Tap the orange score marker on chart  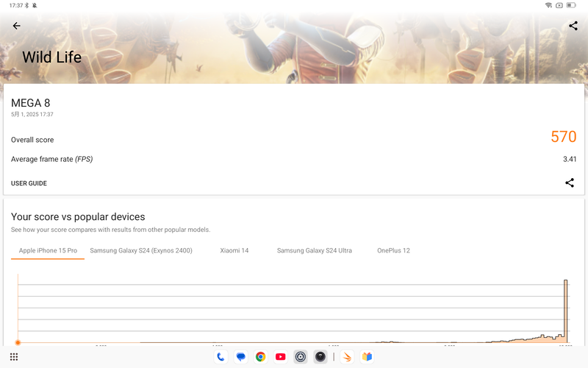pos(18,342)
